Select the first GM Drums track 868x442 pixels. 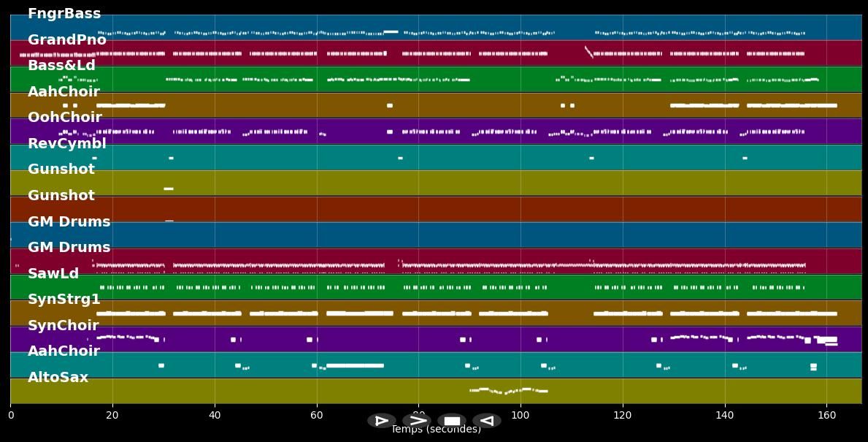coord(69,221)
